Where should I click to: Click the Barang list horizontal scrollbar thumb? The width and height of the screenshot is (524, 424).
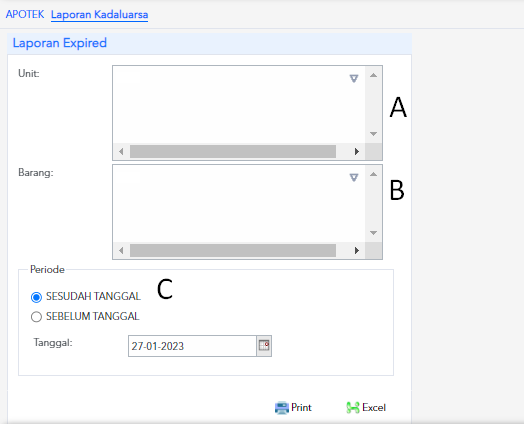pos(233,250)
